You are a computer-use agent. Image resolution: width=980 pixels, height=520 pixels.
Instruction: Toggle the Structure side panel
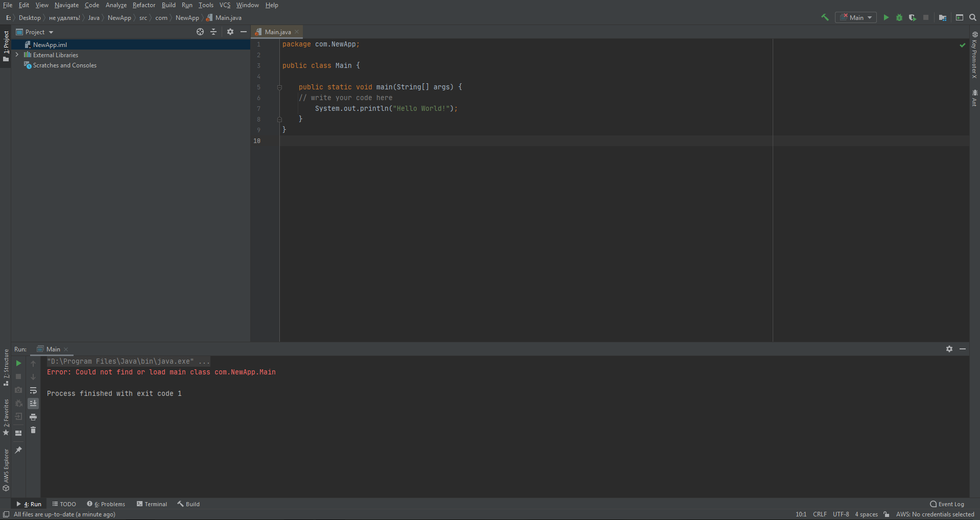coord(6,367)
